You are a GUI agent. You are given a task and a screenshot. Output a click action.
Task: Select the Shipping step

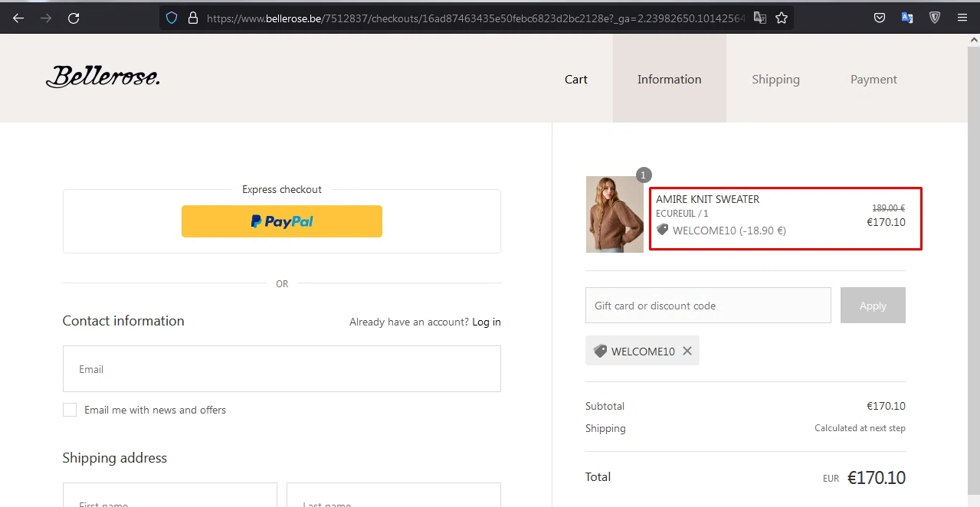pyautogui.click(x=775, y=79)
